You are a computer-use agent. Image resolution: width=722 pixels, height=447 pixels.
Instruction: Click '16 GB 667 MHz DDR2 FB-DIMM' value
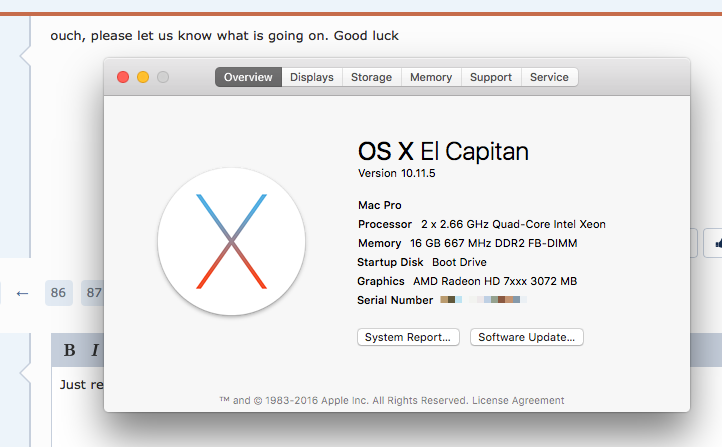click(x=494, y=243)
